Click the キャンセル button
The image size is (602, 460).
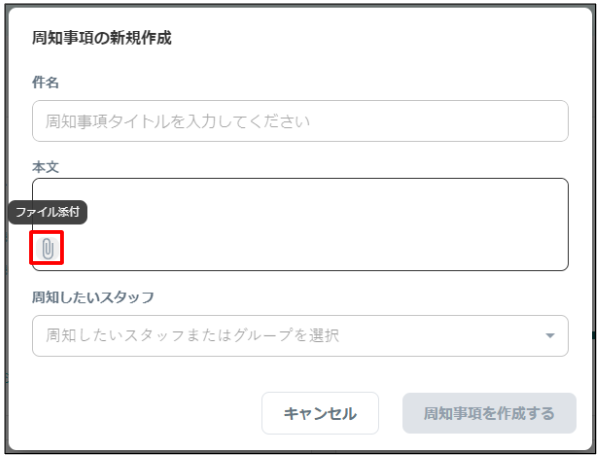[x=320, y=413]
